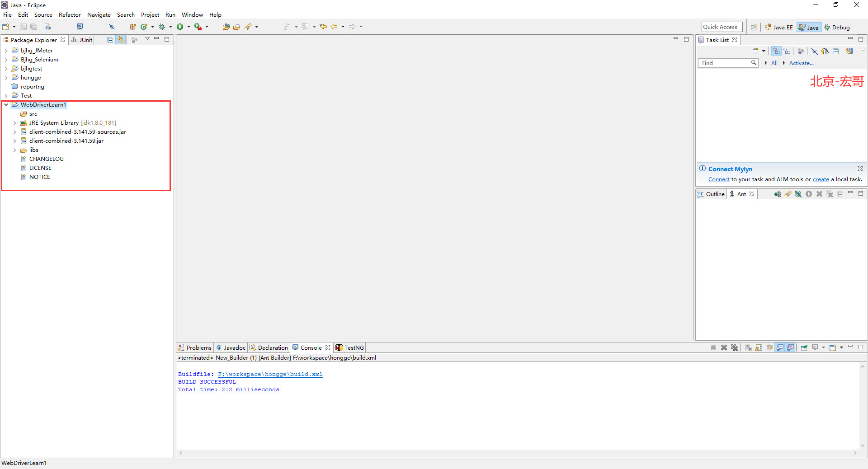
Task: Switch to the JUnit tab
Action: [x=82, y=40]
